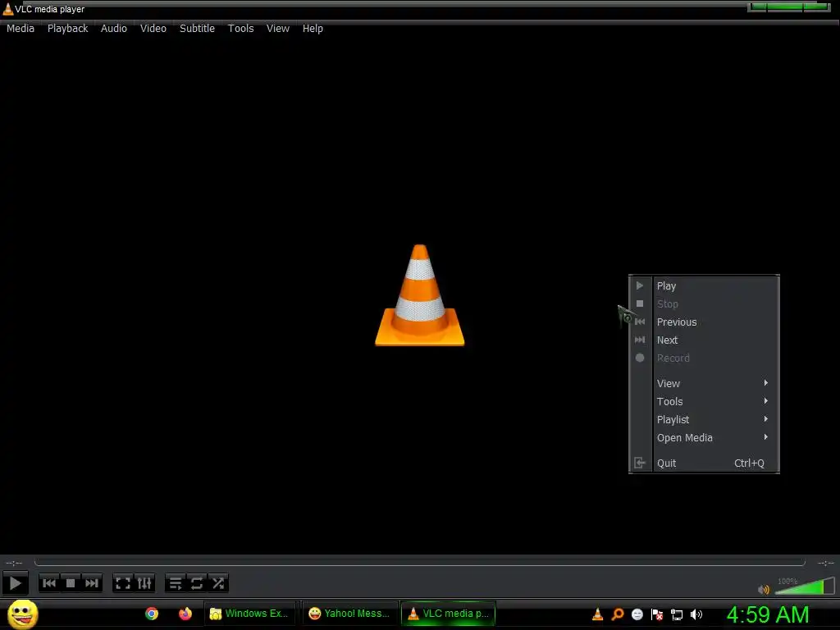This screenshot has height=630, width=840.
Task: Skip to next track in control bar
Action: [92, 583]
